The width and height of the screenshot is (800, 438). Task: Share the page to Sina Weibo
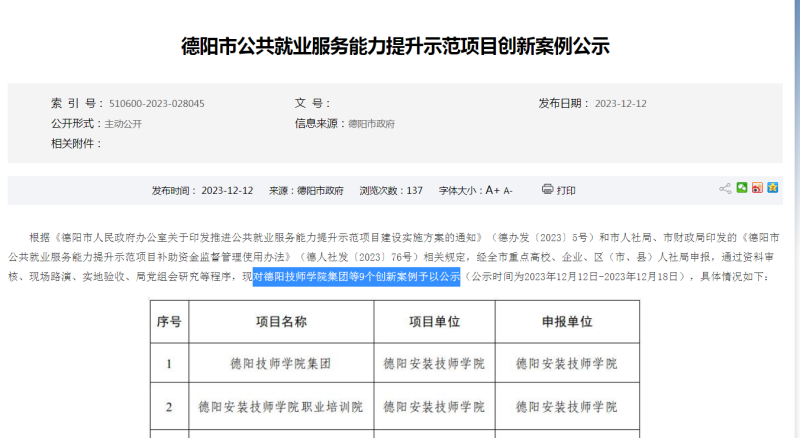pyautogui.click(x=757, y=188)
